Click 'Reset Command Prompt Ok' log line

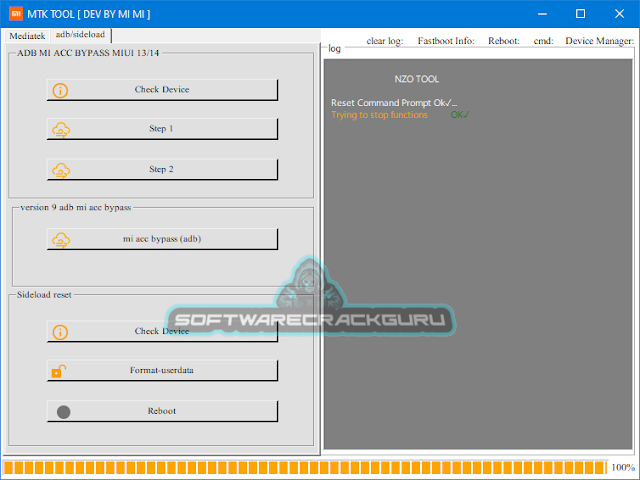pyautogui.click(x=394, y=103)
